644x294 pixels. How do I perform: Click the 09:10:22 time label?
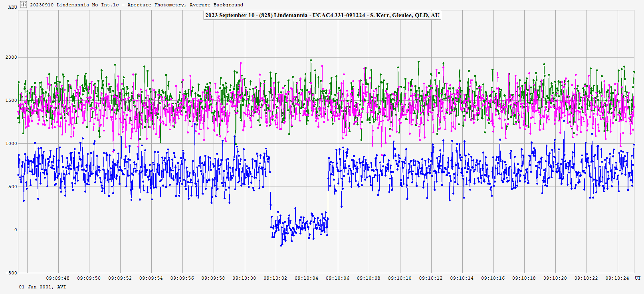587,278
